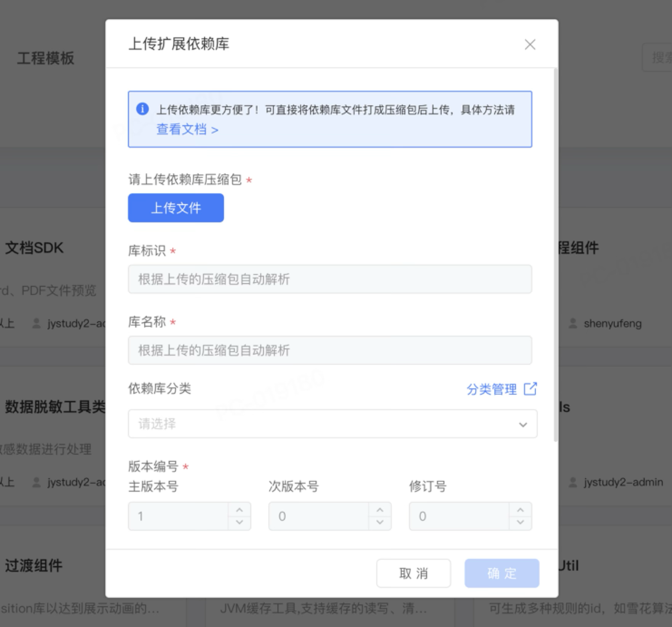Open the 分类管理 link

point(492,389)
